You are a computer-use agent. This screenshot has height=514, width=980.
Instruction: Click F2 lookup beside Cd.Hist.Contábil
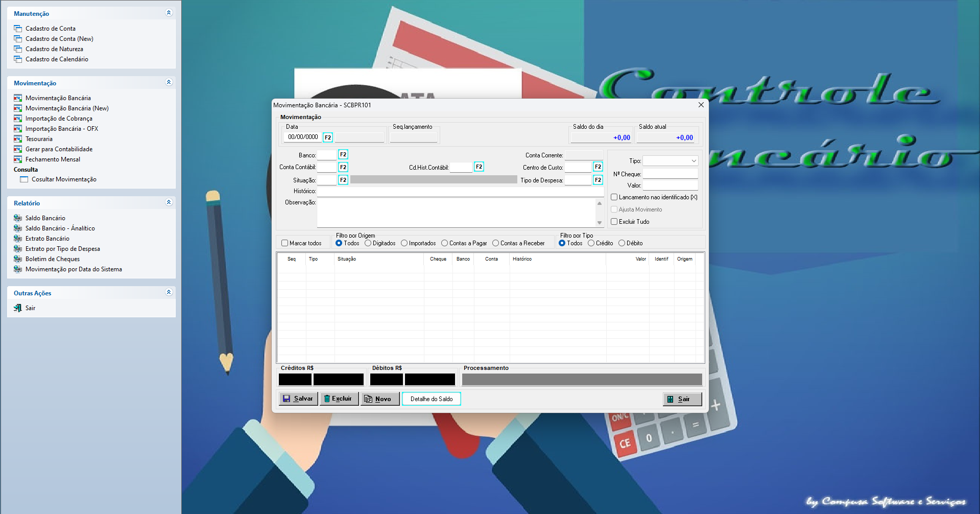pyautogui.click(x=479, y=167)
